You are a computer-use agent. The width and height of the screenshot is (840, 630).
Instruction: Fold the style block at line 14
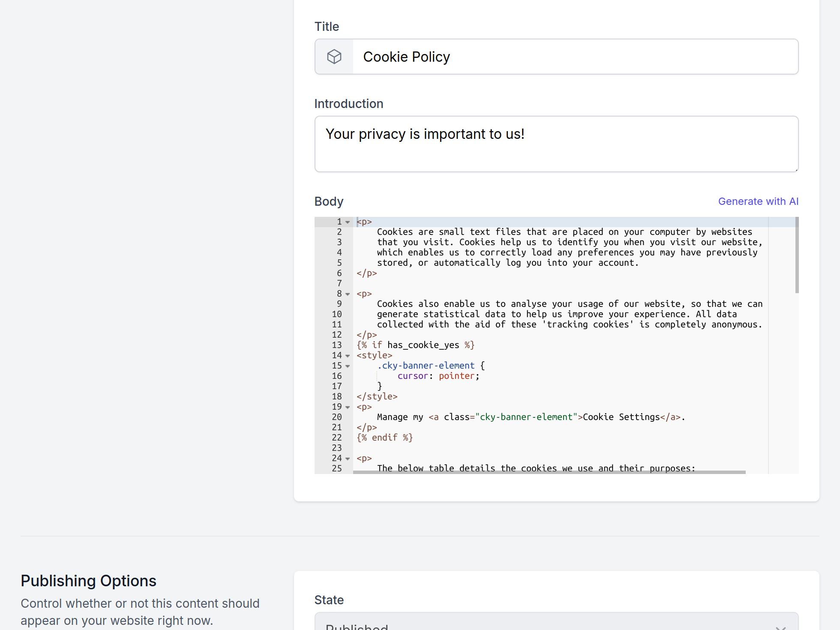tap(348, 356)
